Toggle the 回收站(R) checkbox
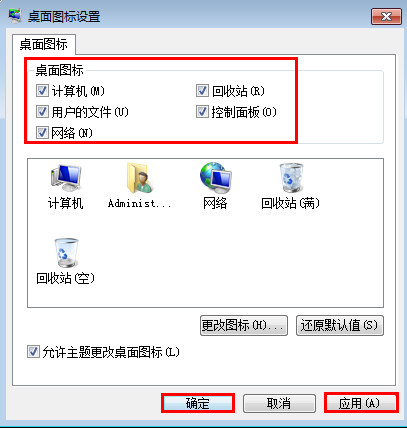The image size is (407, 428). pyautogui.click(x=202, y=91)
